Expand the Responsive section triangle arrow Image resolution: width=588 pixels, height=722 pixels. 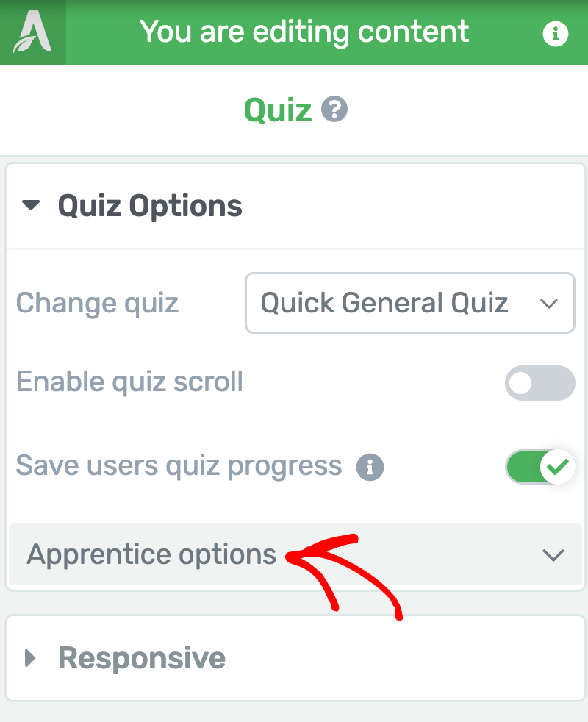(x=30, y=658)
